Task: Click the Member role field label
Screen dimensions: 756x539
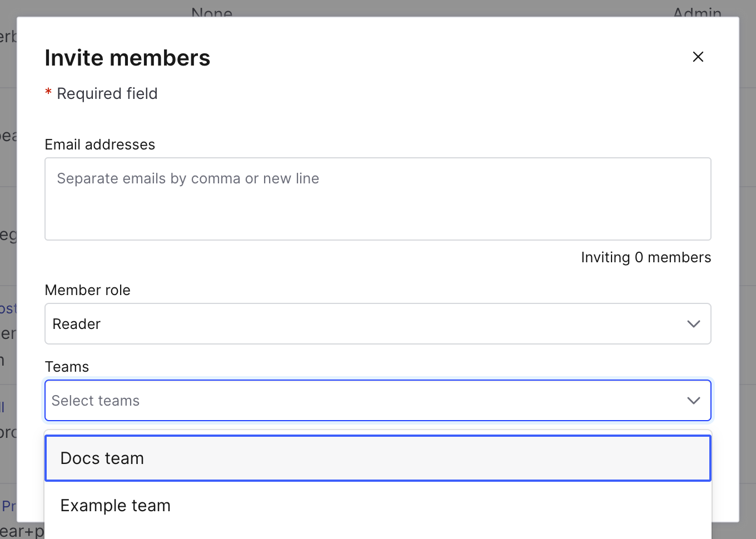Action: 87,290
